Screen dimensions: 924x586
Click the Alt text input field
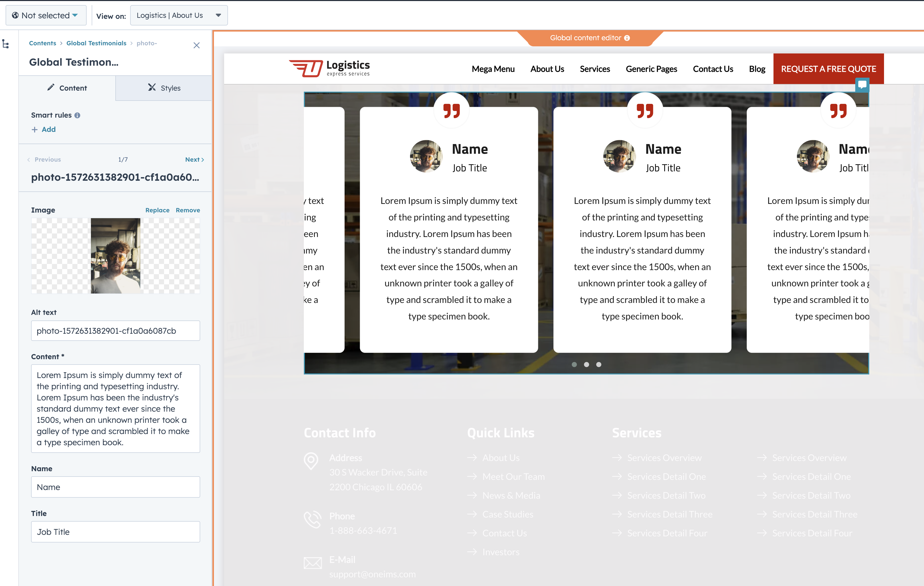coord(115,331)
